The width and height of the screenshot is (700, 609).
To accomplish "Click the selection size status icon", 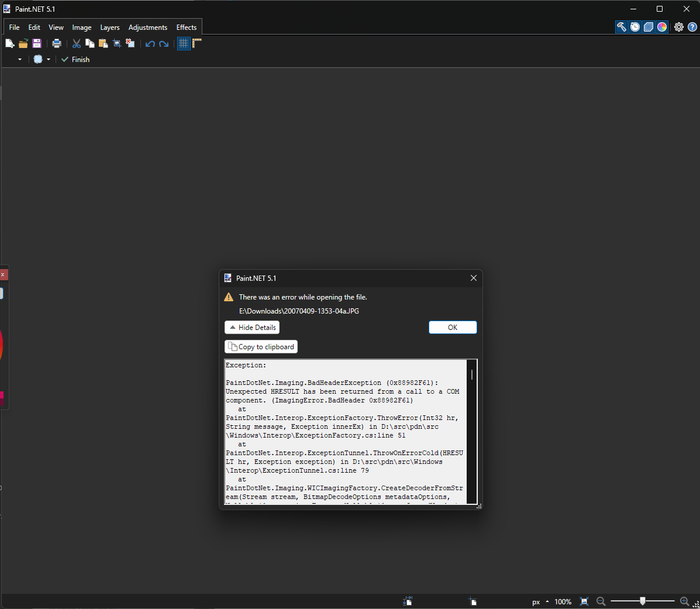I will coord(407,601).
